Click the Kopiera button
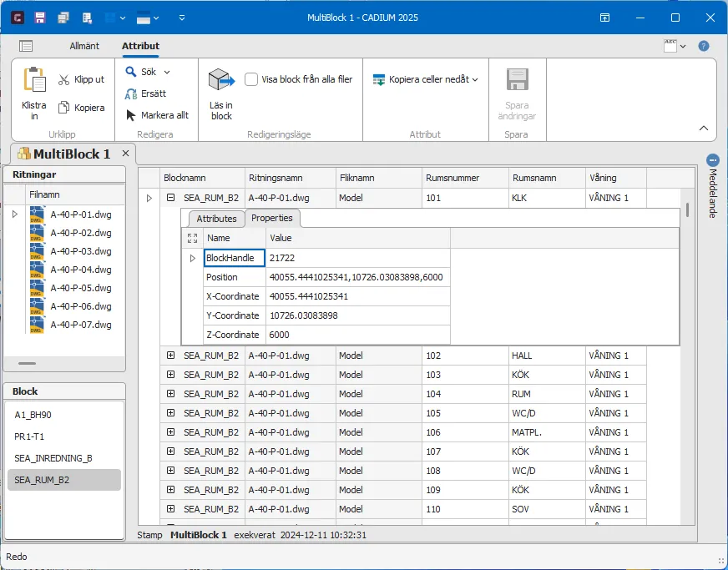 point(81,108)
